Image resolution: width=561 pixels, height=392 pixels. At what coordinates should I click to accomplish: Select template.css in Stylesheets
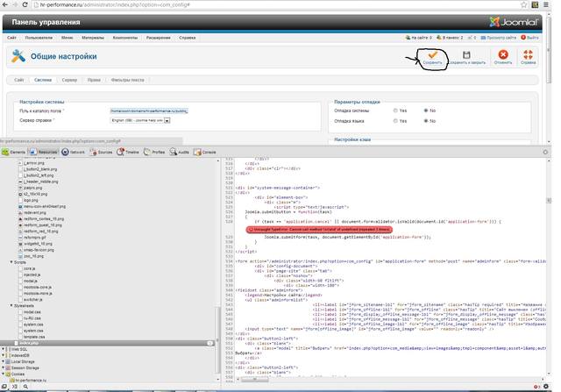[34, 337]
